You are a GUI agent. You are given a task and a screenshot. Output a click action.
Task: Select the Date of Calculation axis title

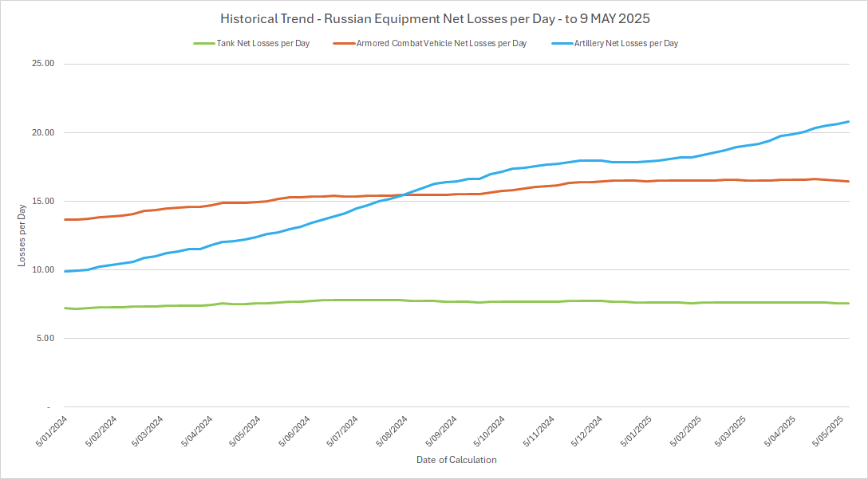456,460
